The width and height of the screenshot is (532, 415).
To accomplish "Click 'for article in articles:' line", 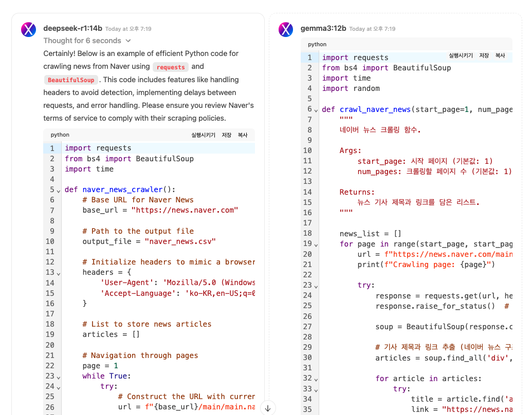I will point(428,379).
